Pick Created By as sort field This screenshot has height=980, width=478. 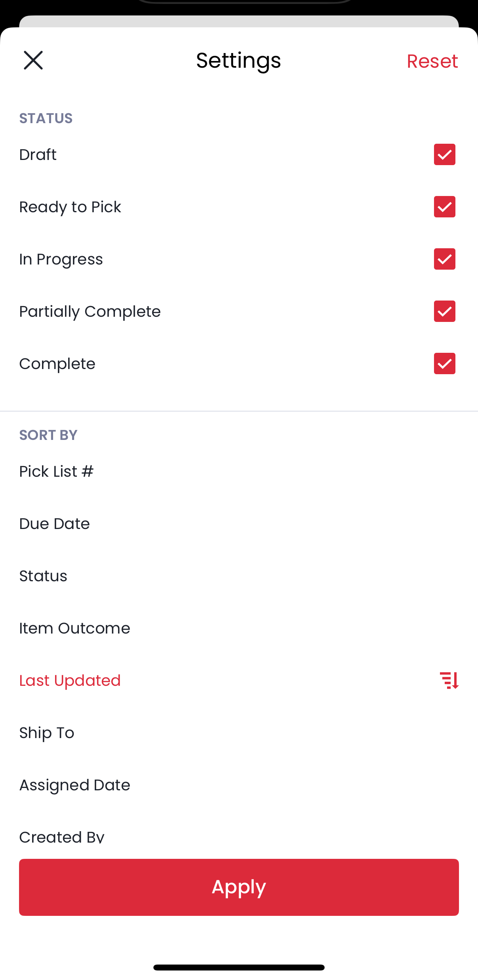62,836
